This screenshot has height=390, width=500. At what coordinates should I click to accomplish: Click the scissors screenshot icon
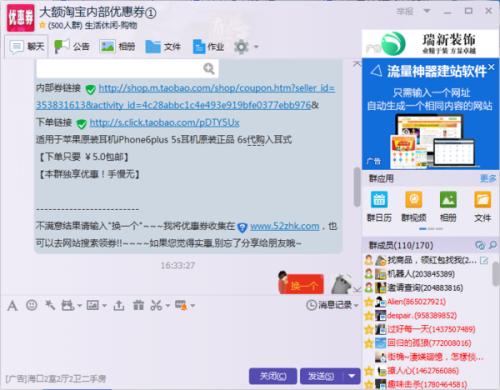point(156,305)
